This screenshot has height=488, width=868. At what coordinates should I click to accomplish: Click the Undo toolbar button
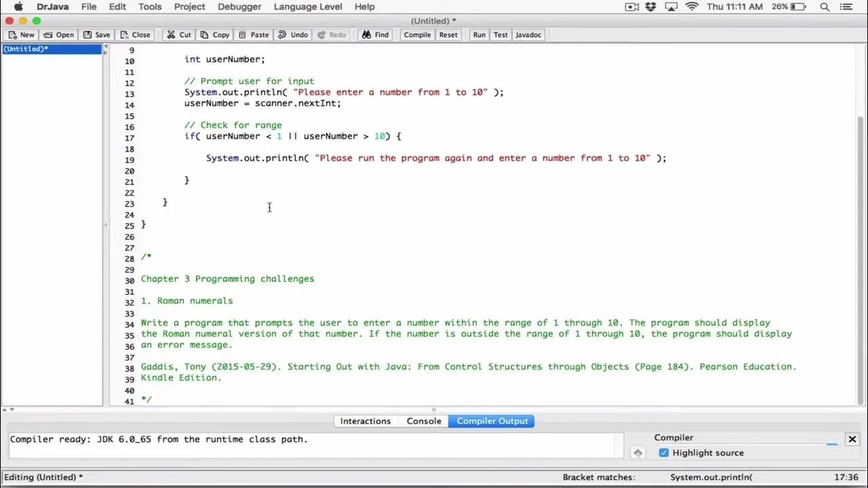(x=293, y=35)
